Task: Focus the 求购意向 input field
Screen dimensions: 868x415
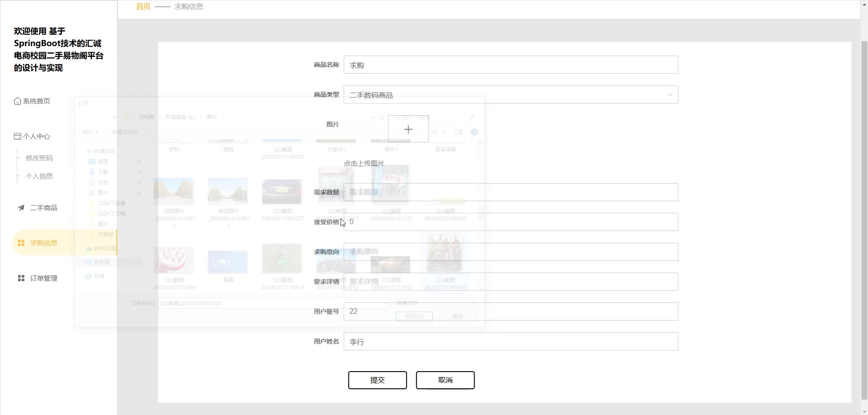Action: 511,252
